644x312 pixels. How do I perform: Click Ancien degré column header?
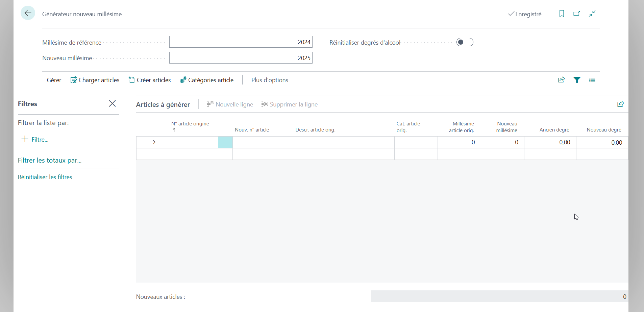pyautogui.click(x=554, y=130)
